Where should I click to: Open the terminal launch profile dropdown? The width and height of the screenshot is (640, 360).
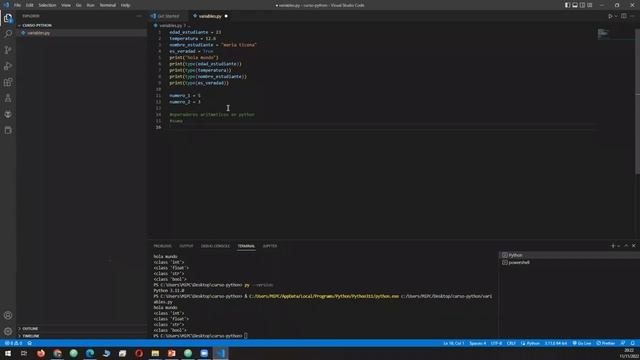[618, 246]
